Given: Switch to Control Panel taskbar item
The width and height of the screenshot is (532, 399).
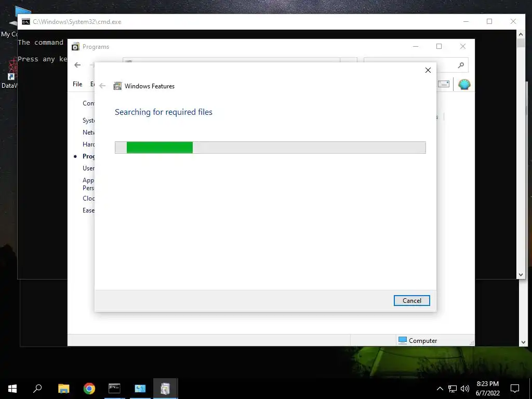Looking at the screenshot, I should click(x=140, y=389).
